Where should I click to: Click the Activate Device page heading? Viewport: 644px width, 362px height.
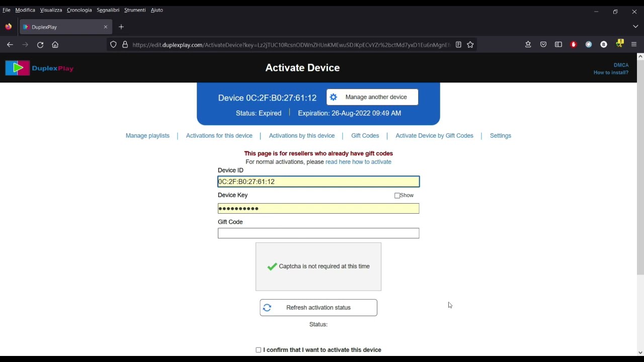point(302,68)
